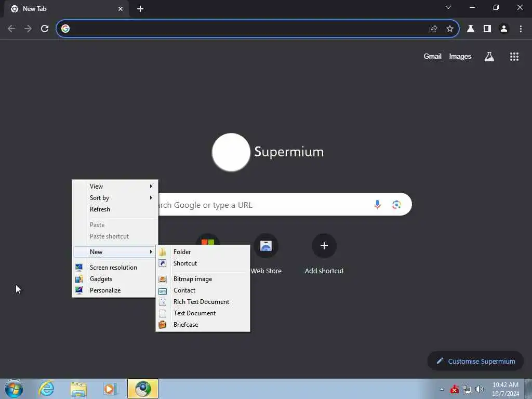Viewport: 532px width, 399px height.
Task: Create a new Rich Text Document
Action: (203, 302)
